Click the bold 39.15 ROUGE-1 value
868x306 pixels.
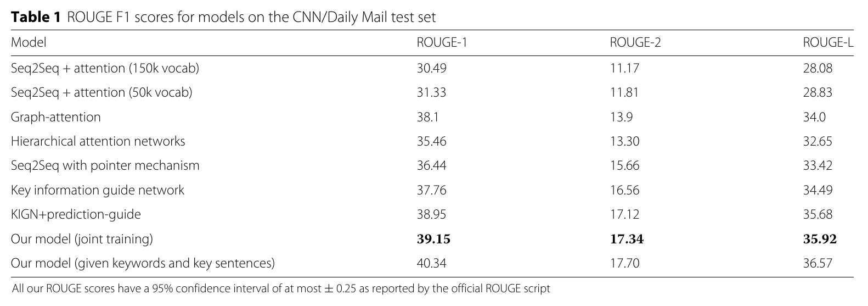click(434, 239)
